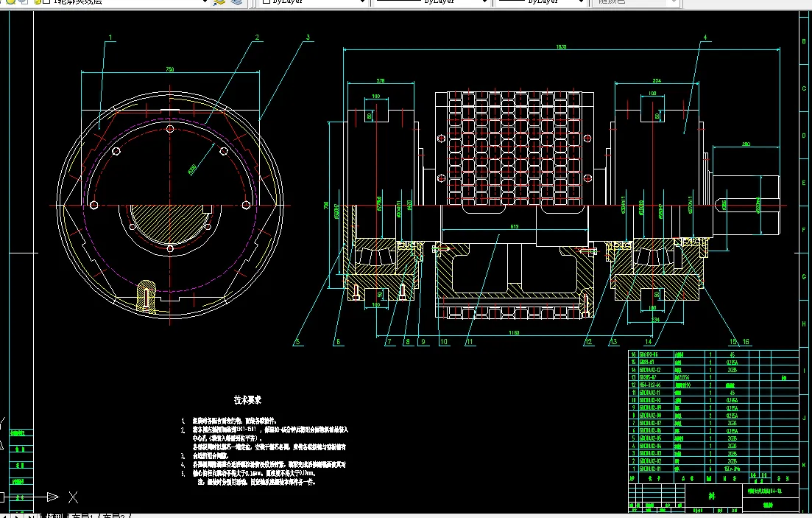The width and height of the screenshot is (812, 518).
Task: Select the 612 dimension text
Action: pyautogui.click(x=515, y=227)
